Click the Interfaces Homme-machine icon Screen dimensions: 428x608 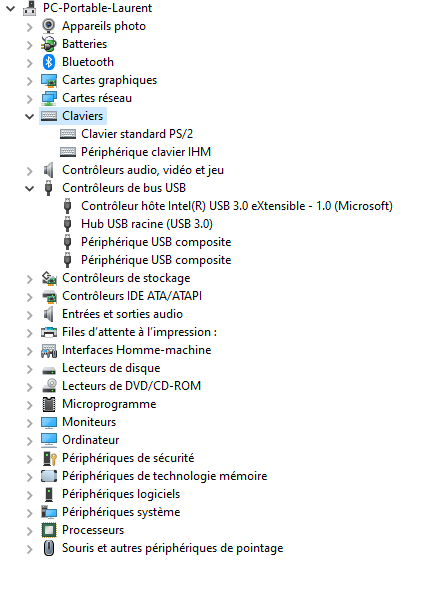[x=49, y=351]
